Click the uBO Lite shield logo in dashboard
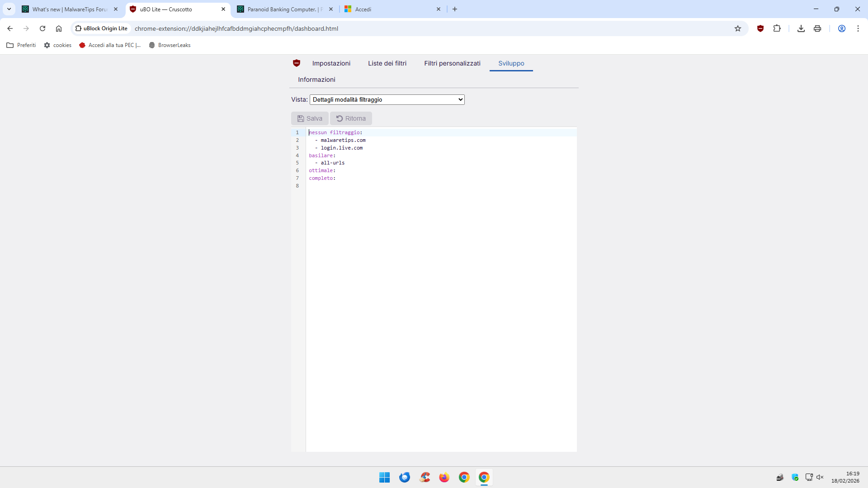The image size is (868, 488). click(297, 63)
